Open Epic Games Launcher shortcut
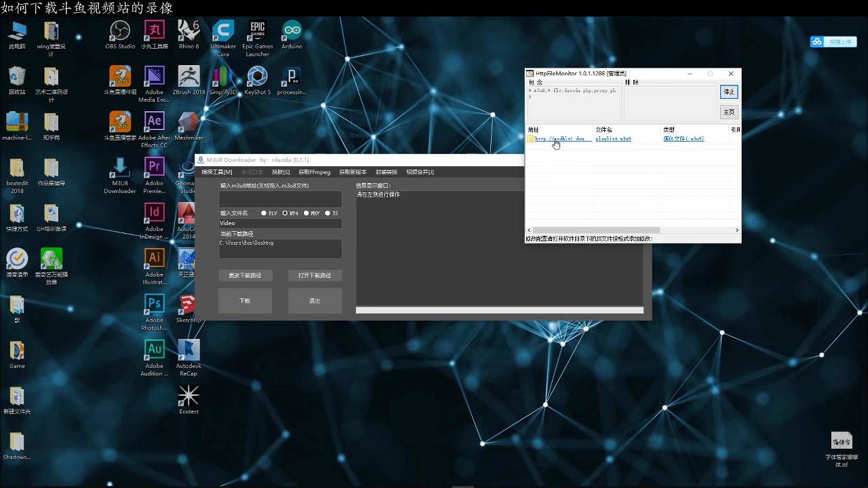 (258, 38)
